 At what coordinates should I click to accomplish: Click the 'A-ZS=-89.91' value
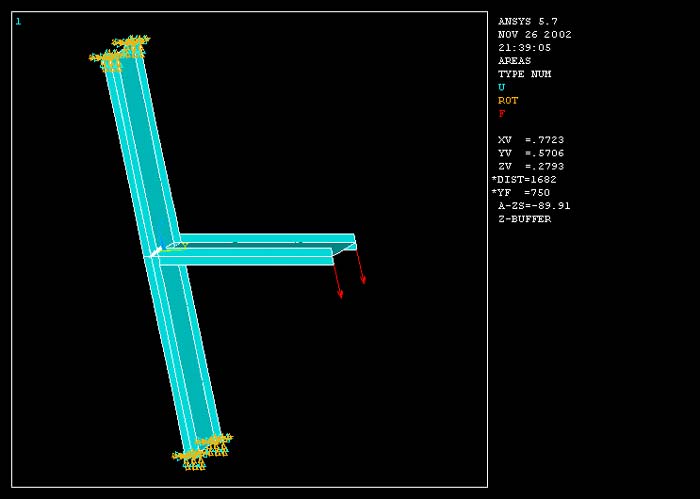[534, 206]
